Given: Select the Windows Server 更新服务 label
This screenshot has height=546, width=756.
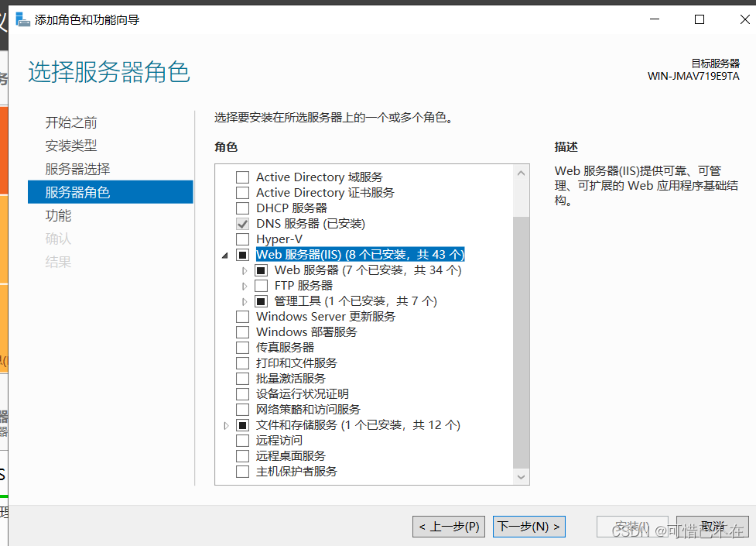Looking at the screenshot, I should click(326, 317).
